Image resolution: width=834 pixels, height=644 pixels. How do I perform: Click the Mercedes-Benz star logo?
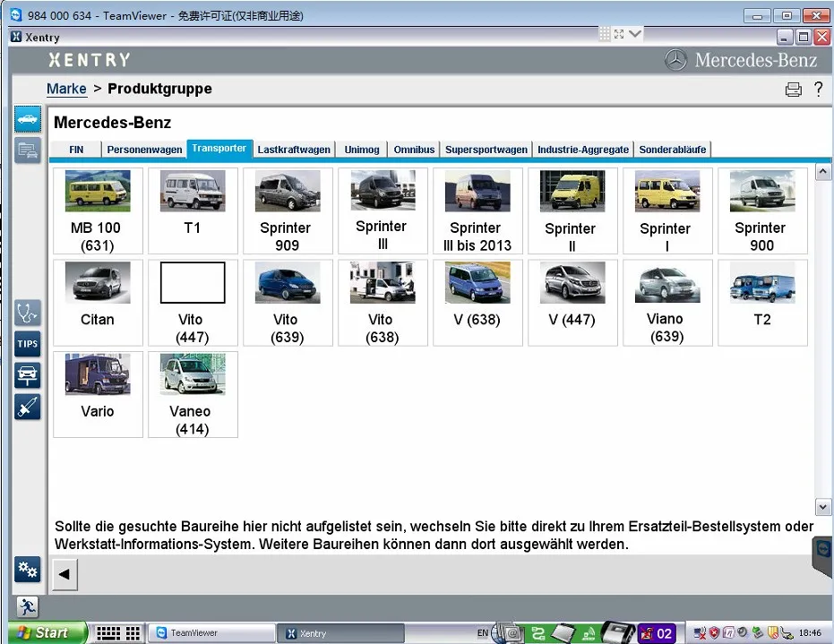[x=675, y=59]
